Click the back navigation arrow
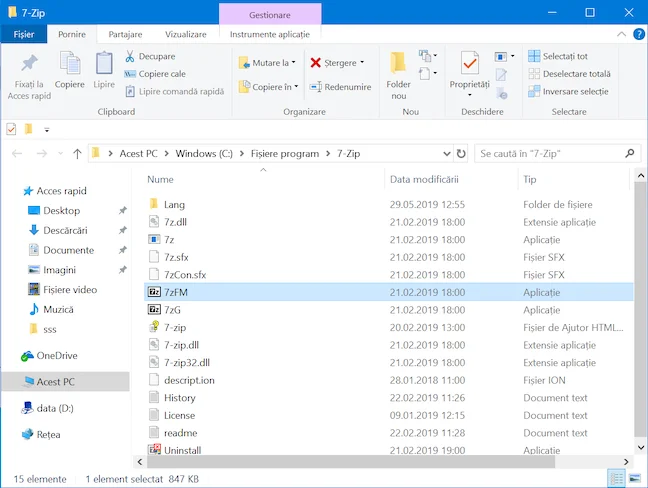 coord(17,154)
